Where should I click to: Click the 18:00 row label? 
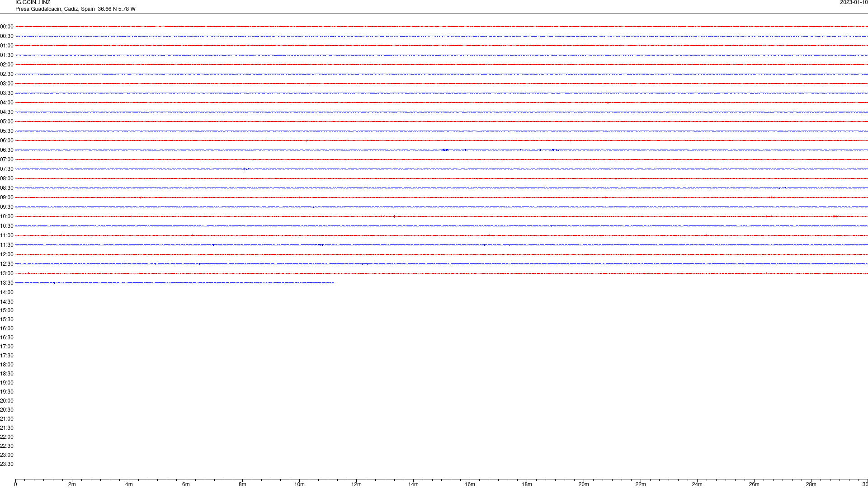pos(7,365)
